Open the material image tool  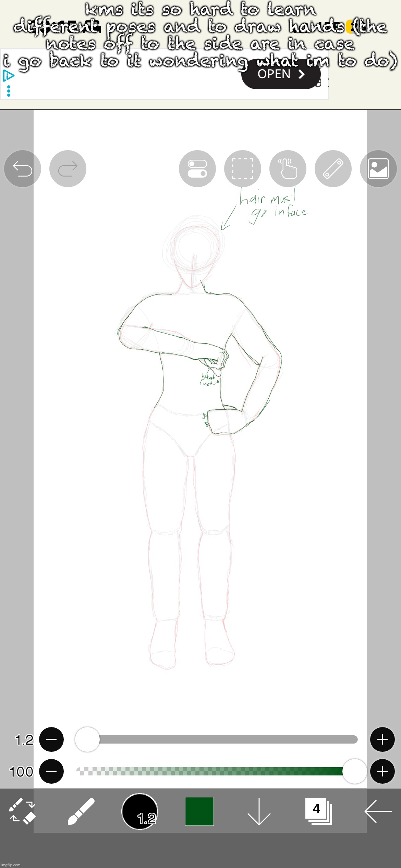[378, 169]
